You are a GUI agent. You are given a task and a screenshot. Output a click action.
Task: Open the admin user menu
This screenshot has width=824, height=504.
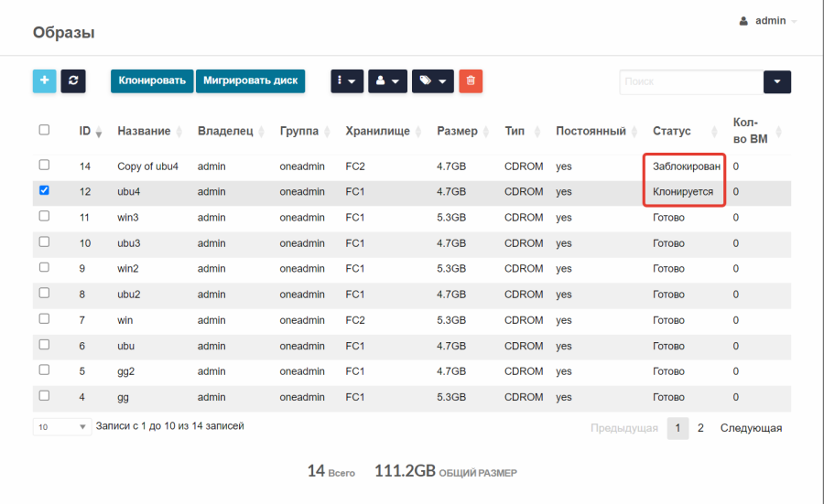(768, 21)
